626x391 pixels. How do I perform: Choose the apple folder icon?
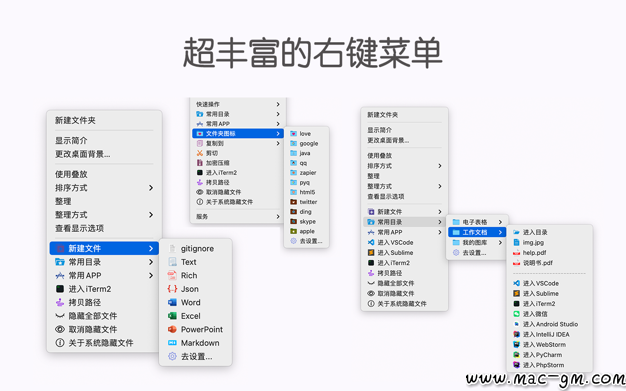pyautogui.click(x=293, y=231)
